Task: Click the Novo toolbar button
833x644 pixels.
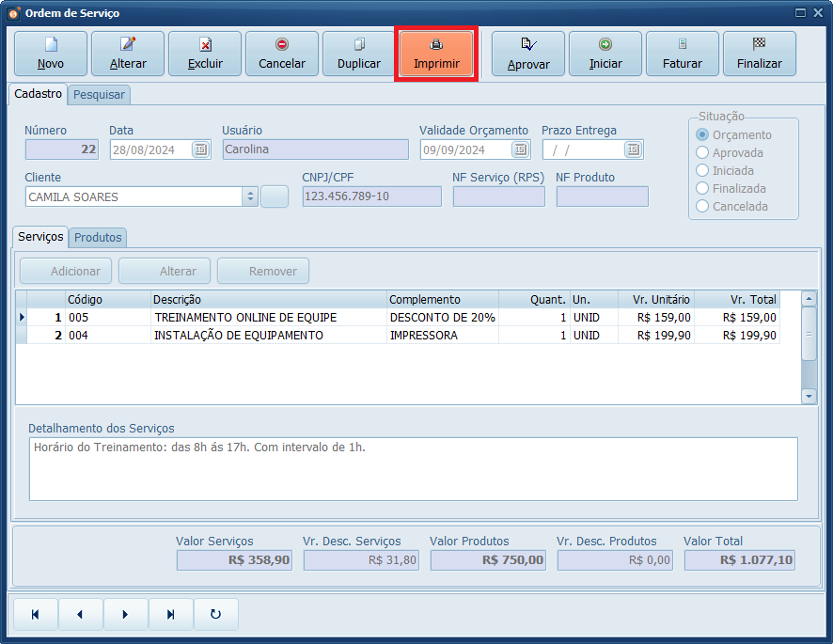Action: [x=51, y=54]
